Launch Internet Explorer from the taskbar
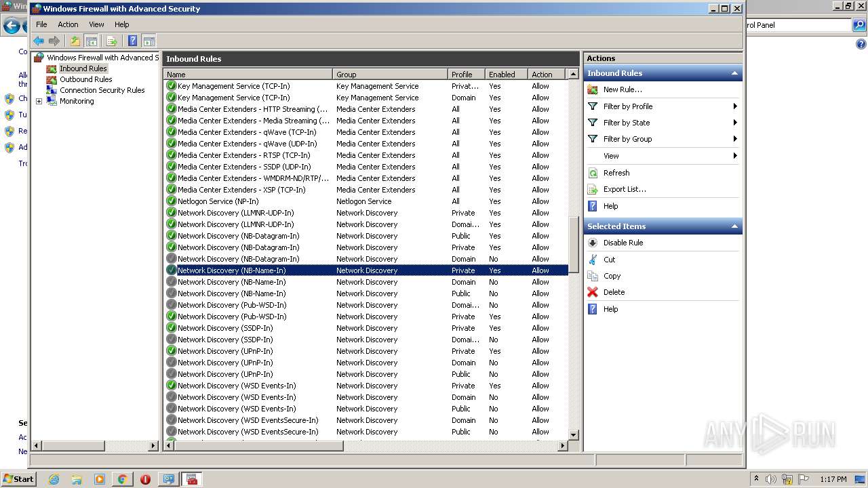 [x=54, y=479]
